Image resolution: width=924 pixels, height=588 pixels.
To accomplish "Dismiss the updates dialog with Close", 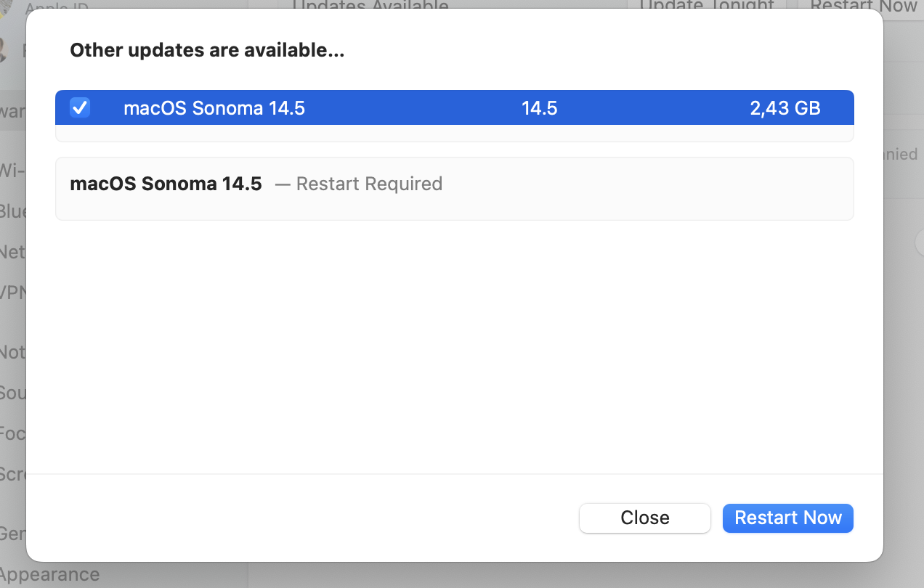I will [644, 518].
